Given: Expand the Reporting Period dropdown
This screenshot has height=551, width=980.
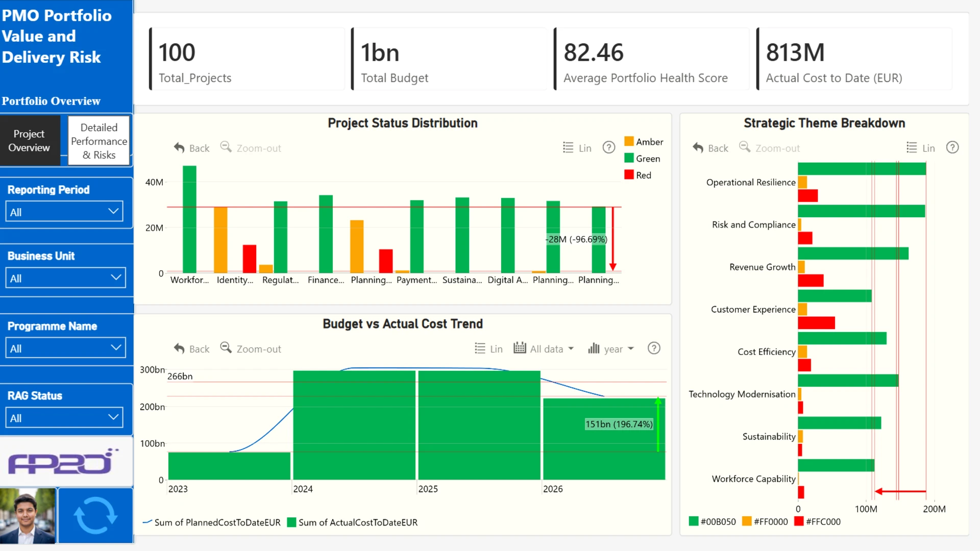Looking at the screenshot, I should tap(64, 212).
